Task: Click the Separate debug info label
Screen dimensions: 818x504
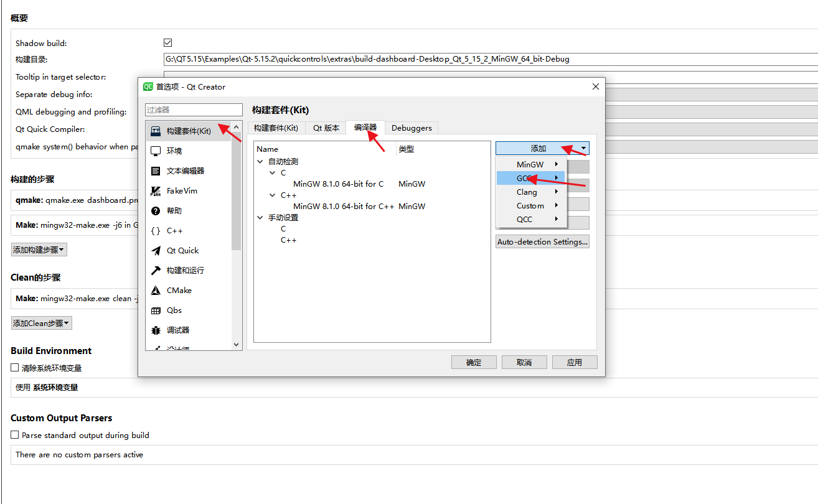Action: (54, 95)
